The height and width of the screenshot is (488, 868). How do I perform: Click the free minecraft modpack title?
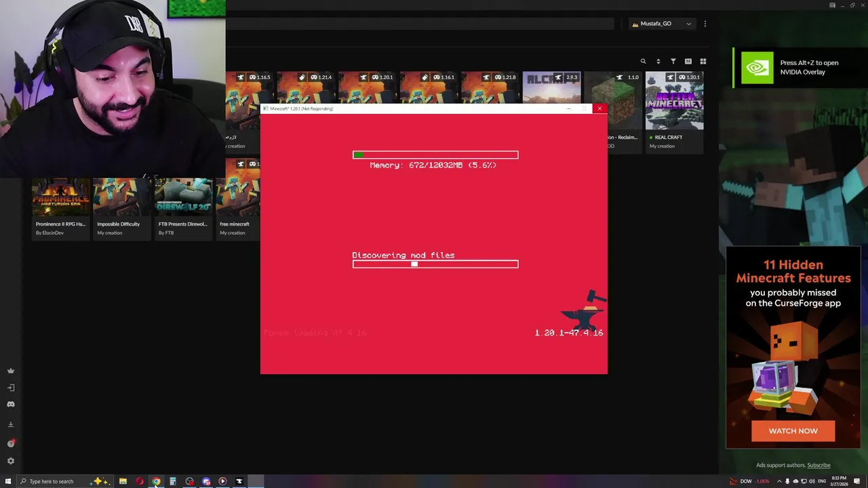coord(235,224)
